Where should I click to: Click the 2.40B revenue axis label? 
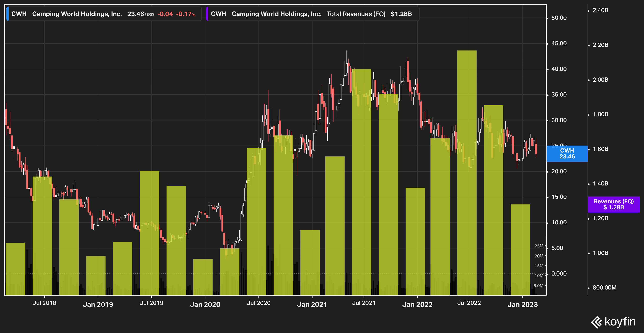coord(601,10)
